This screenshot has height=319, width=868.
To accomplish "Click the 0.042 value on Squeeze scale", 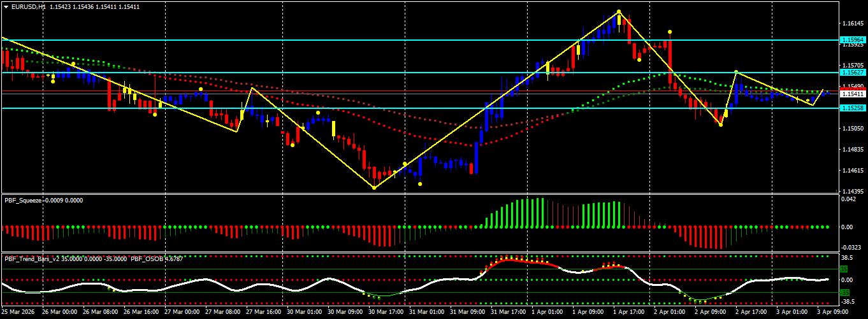I will tap(850, 199).
